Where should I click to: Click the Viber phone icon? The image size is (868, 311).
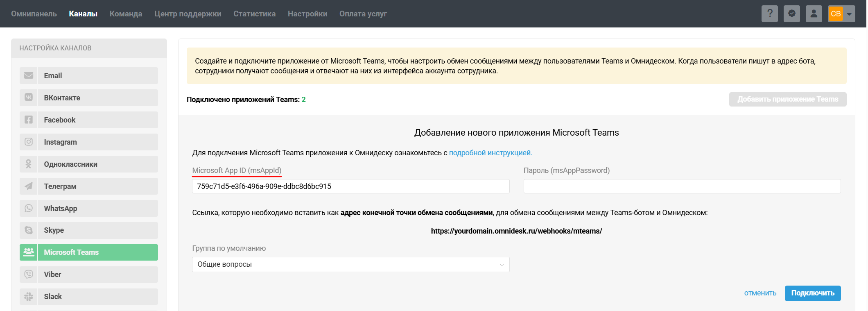[29, 275]
